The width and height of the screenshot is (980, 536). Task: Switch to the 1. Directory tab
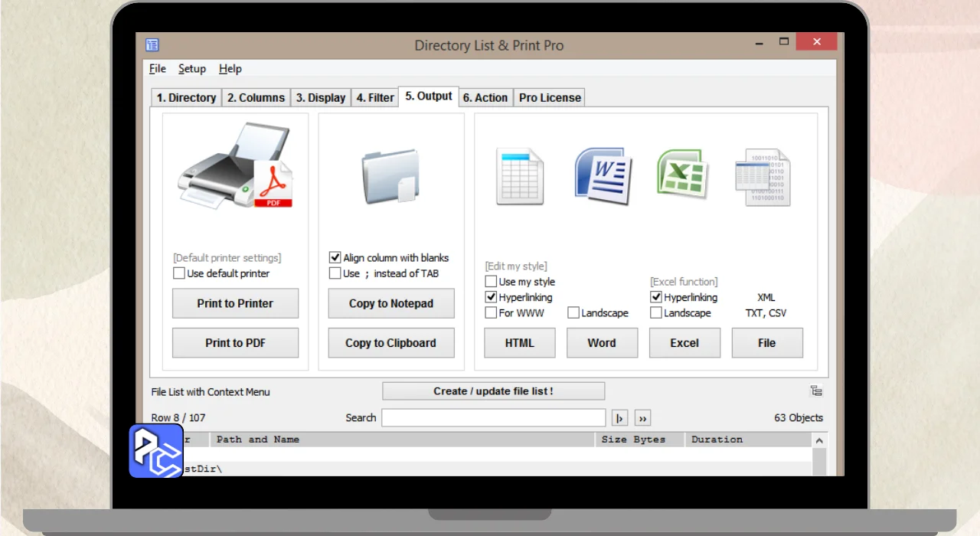click(x=186, y=97)
